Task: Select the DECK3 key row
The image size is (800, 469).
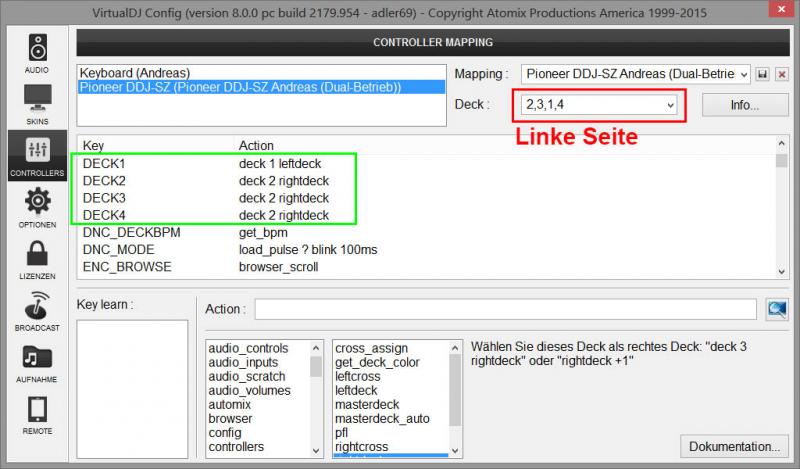Action: pyautogui.click(x=426, y=198)
